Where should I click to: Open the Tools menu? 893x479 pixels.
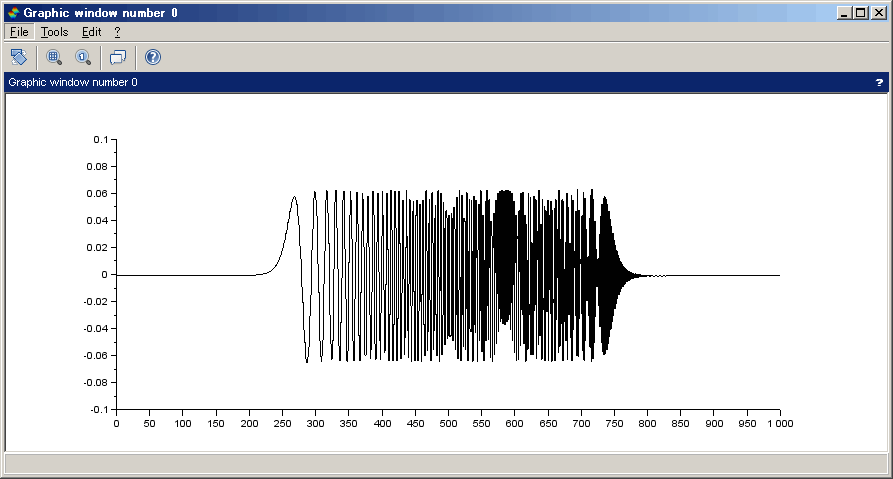click(55, 32)
